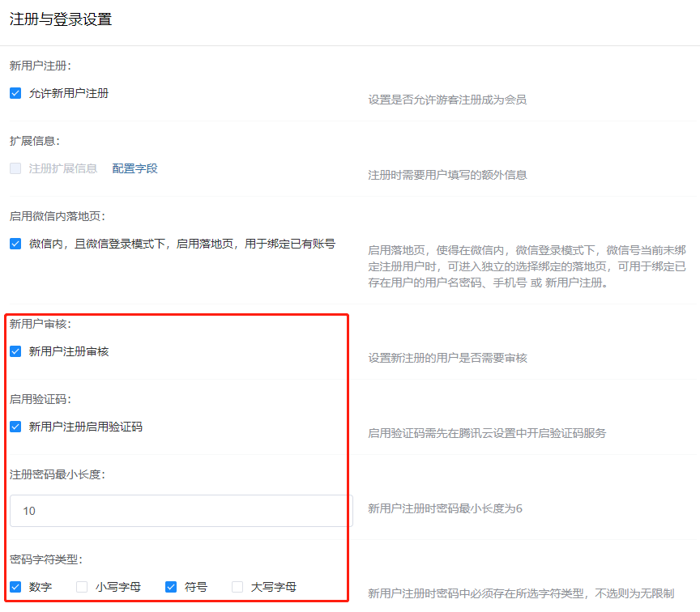This screenshot has width=700, height=612.
Task: Tick the disabled 注册扩展信息 checkbox
Action: point(15,168)
